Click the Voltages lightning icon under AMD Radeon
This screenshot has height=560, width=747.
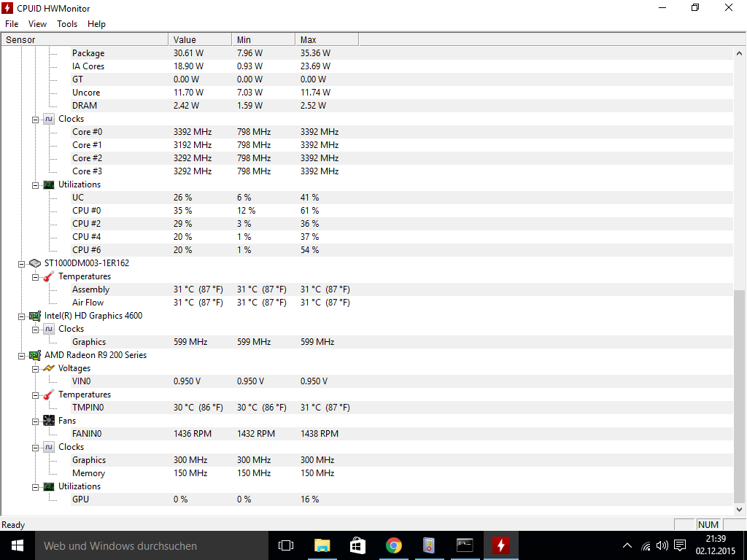coord(49,368)
